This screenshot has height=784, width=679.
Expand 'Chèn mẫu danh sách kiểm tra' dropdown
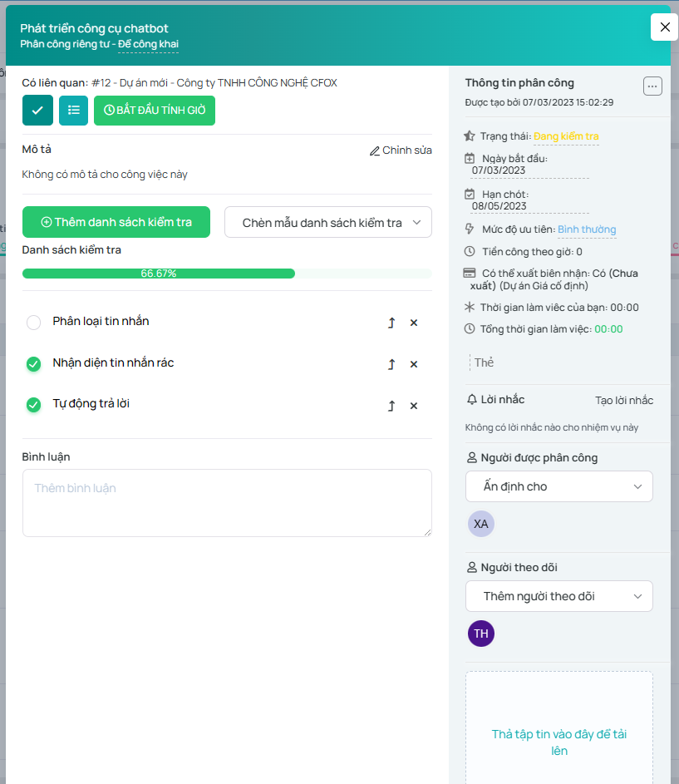coord(328,223)
